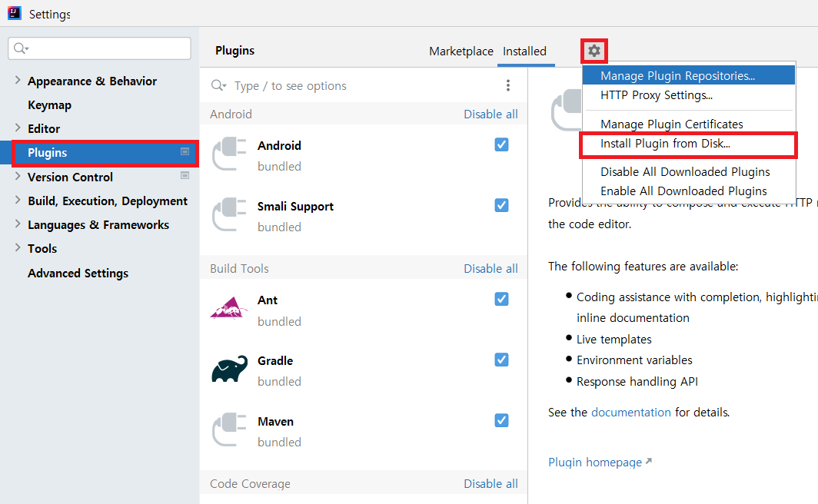
Task: Expand Build, Execution, Deployment chevron
Action: click(x=18, y=200)
